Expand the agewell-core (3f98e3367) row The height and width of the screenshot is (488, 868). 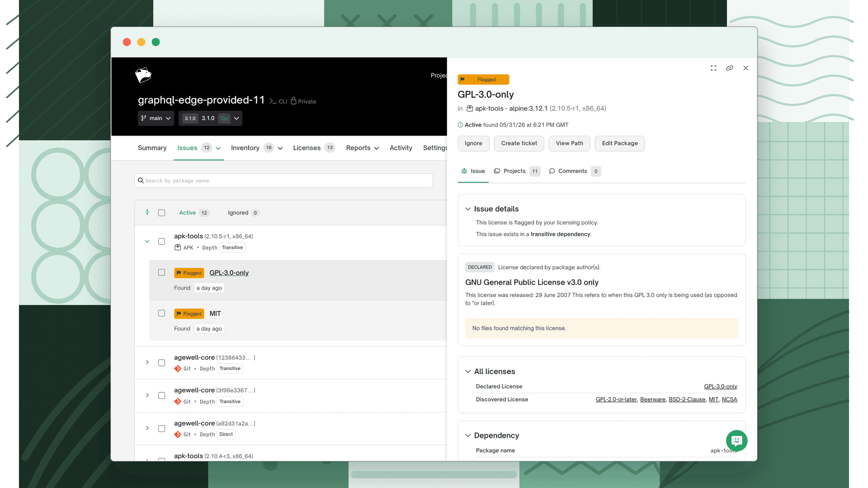click(x=147, y=395)
